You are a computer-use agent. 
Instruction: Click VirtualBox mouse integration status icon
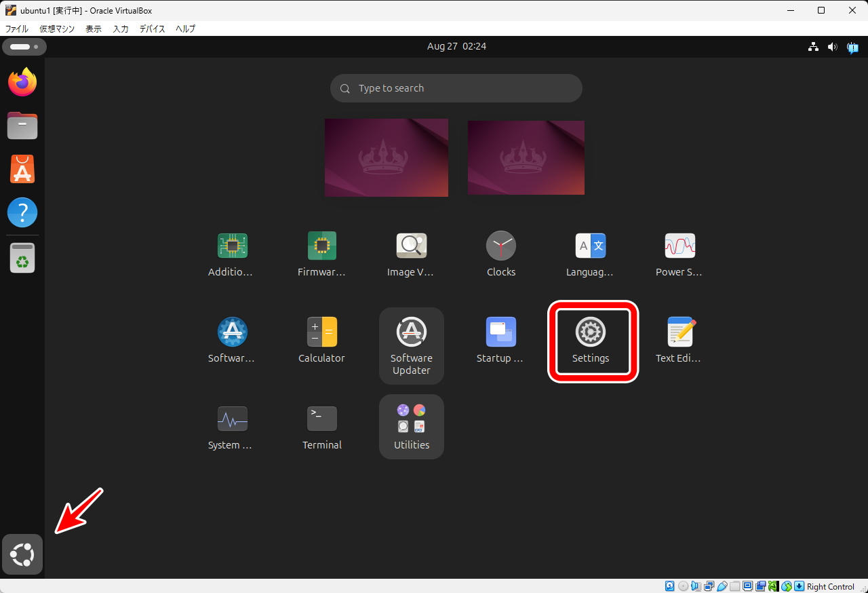(786, 586)
